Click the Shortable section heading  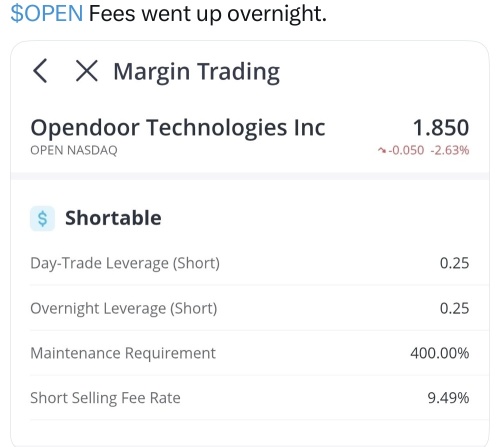click(x=113, y=218)
